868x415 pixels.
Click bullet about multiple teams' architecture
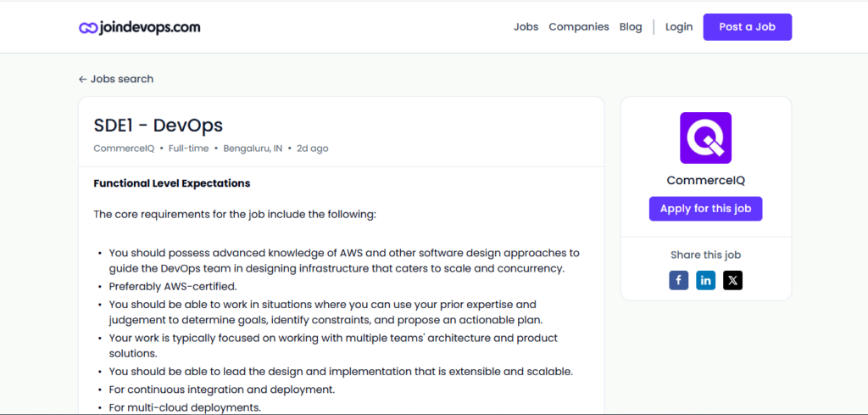(333, 345)
